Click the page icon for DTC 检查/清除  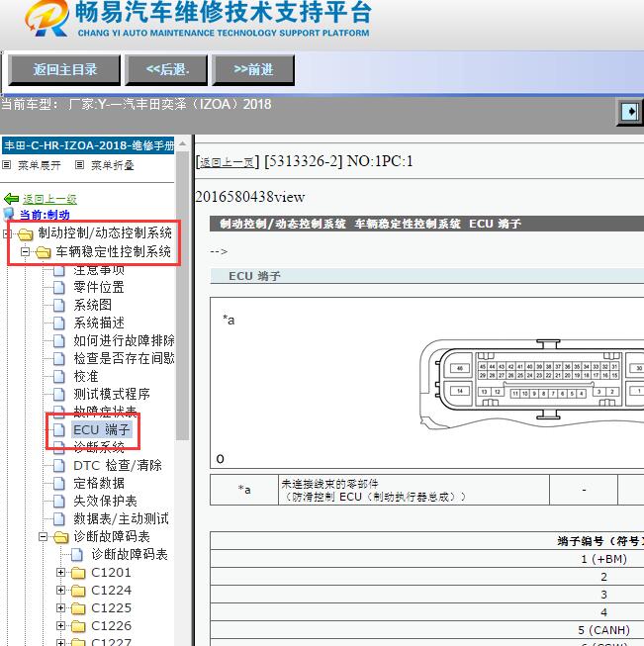[59, 466]
